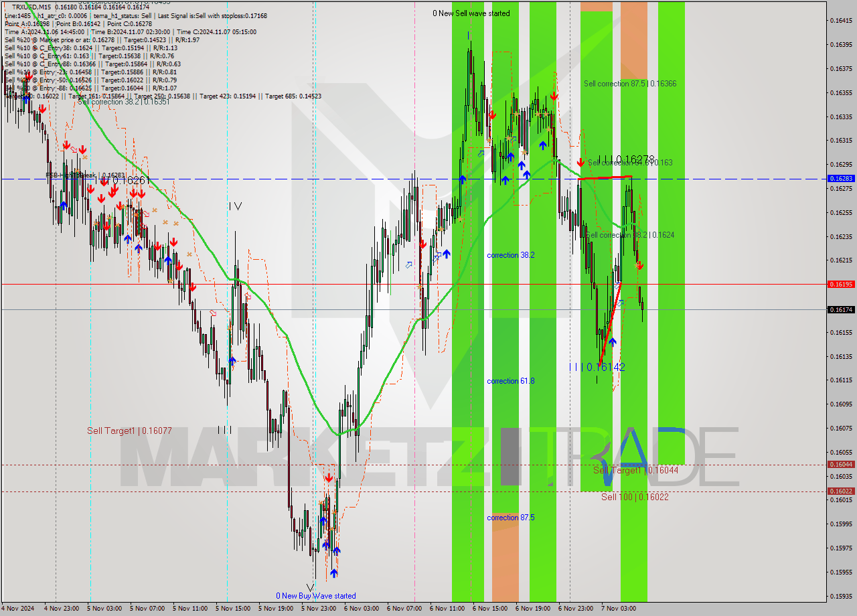
Task: Click the 'Sell correction 38.2 | 0.1624' label
Action: pyautogui.click(x=630, y=235)
